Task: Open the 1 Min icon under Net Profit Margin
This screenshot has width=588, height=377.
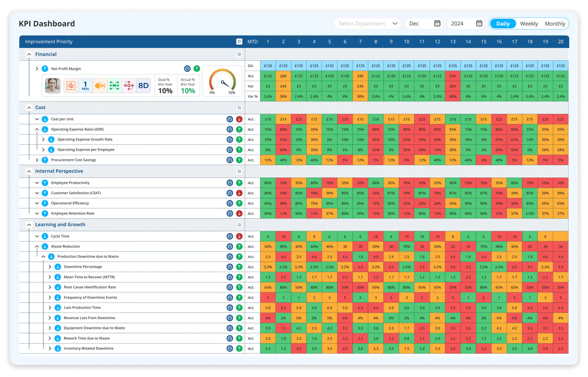Action: point(85,85)
